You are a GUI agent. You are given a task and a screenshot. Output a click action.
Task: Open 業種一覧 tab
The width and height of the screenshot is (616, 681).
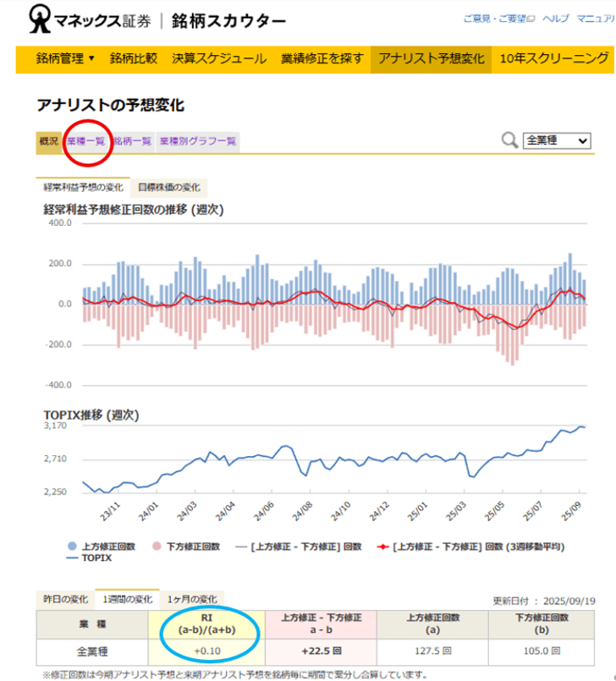coord(85,141)
